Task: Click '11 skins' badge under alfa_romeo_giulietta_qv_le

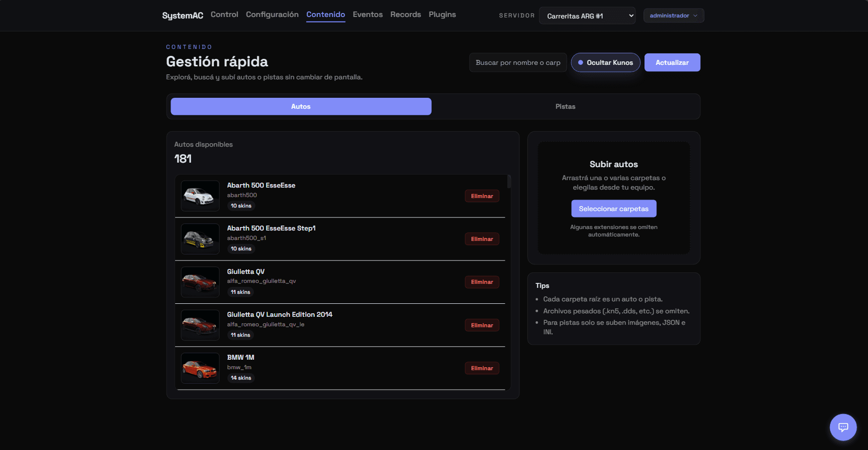Action: [x=240, y=335]
